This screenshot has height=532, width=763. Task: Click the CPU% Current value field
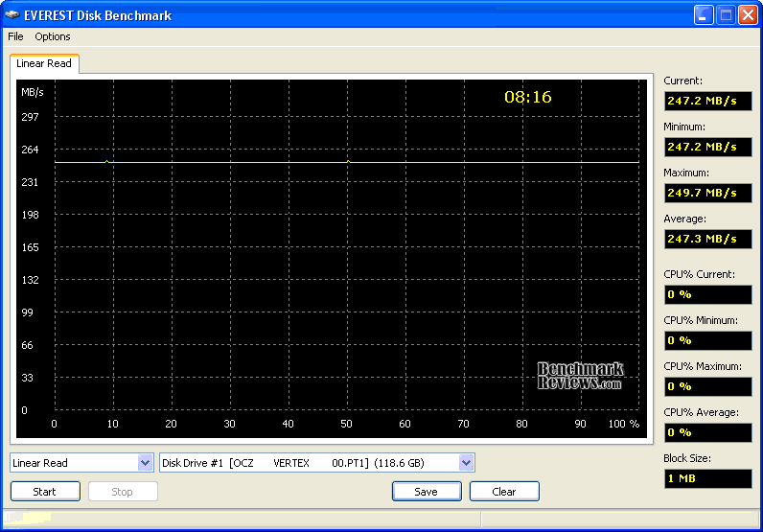click(708, 294)
